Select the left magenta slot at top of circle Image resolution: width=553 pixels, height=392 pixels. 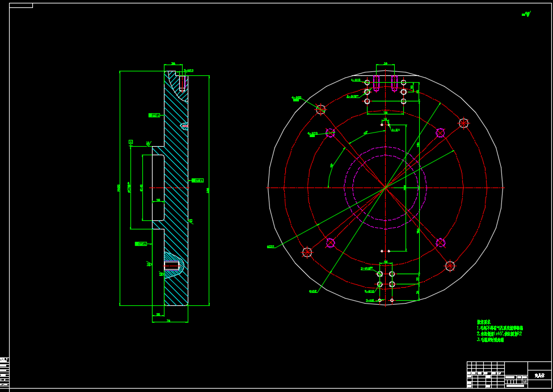pos(376,82)
